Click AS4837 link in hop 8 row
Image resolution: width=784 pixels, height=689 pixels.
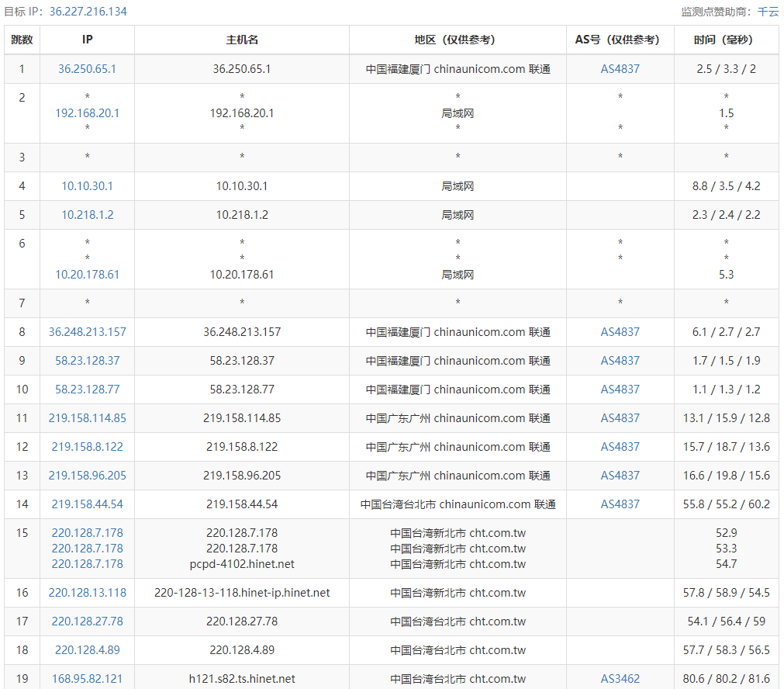620,332
